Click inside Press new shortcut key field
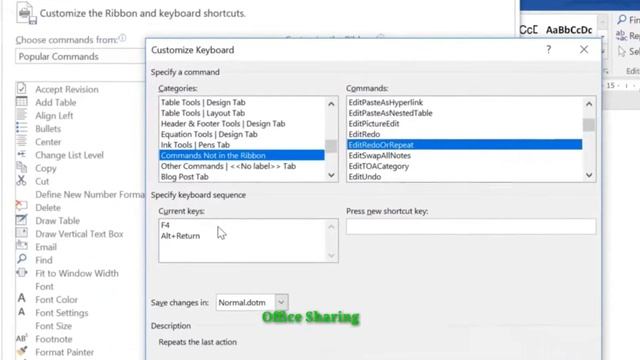This screenshot has height=360, width=640. (x=471, y=227)
